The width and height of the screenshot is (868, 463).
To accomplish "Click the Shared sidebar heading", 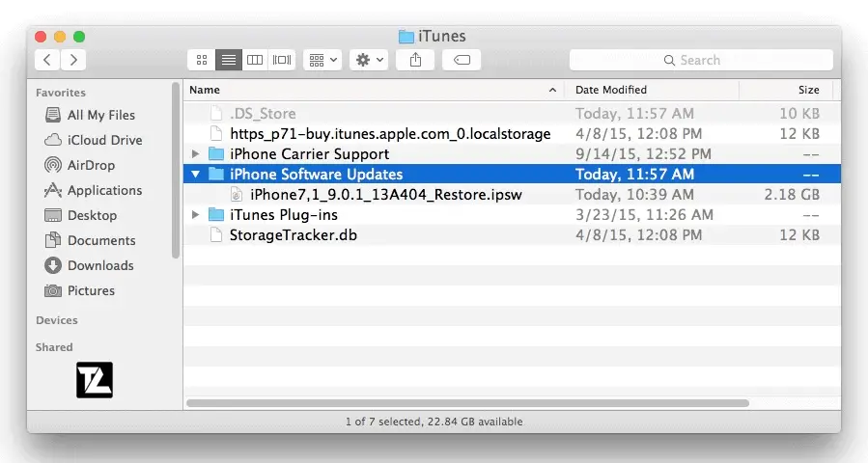I will 54,347.
